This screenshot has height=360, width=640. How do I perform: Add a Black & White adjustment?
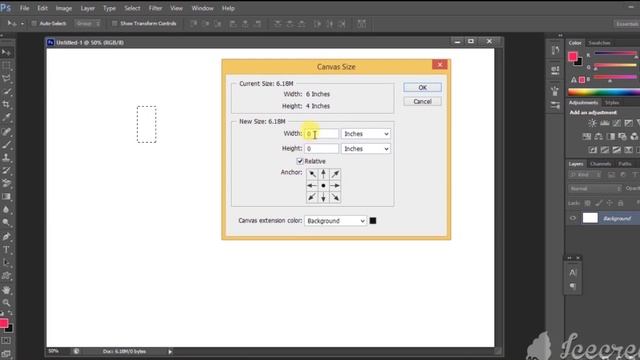pos(611,136)
